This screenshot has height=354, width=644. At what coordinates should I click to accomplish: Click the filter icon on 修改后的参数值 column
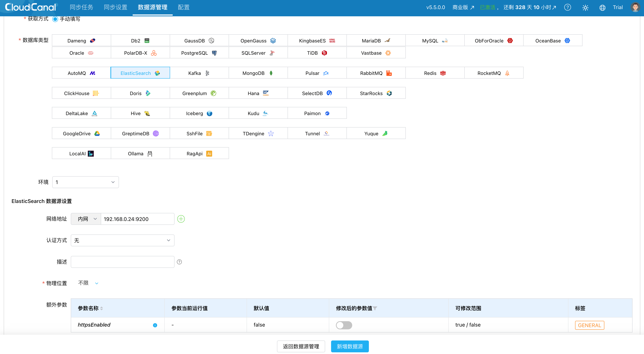[375, 308]
